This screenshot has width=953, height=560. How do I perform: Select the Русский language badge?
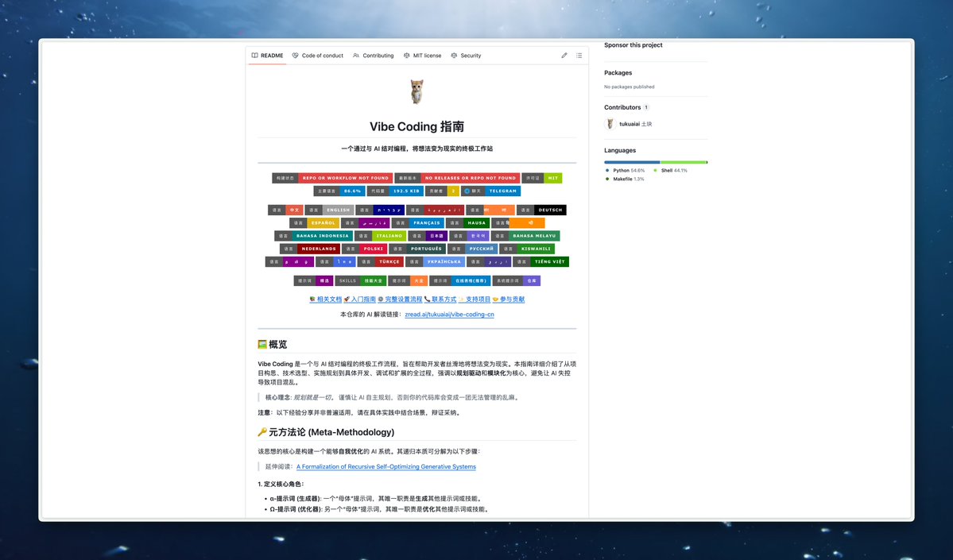pyautogui.click(x=473, y=249)
